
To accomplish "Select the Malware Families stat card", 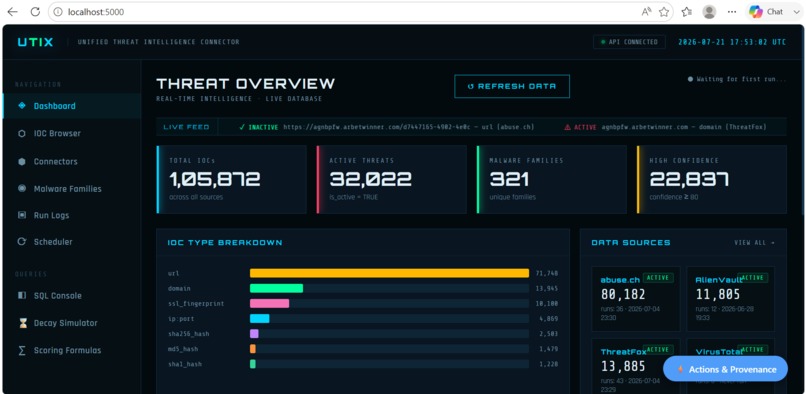I will click(552, 180).
